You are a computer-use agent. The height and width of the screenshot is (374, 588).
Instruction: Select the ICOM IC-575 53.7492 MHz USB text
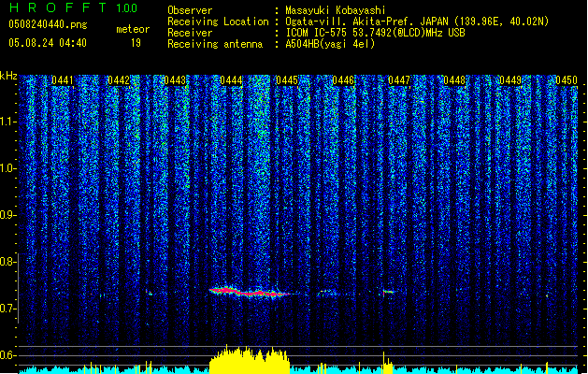(375, 33)
